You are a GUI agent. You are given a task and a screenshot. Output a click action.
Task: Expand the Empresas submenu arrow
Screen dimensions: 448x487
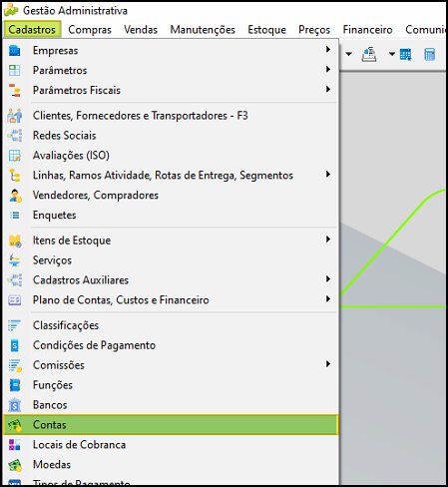click(328, 50)
